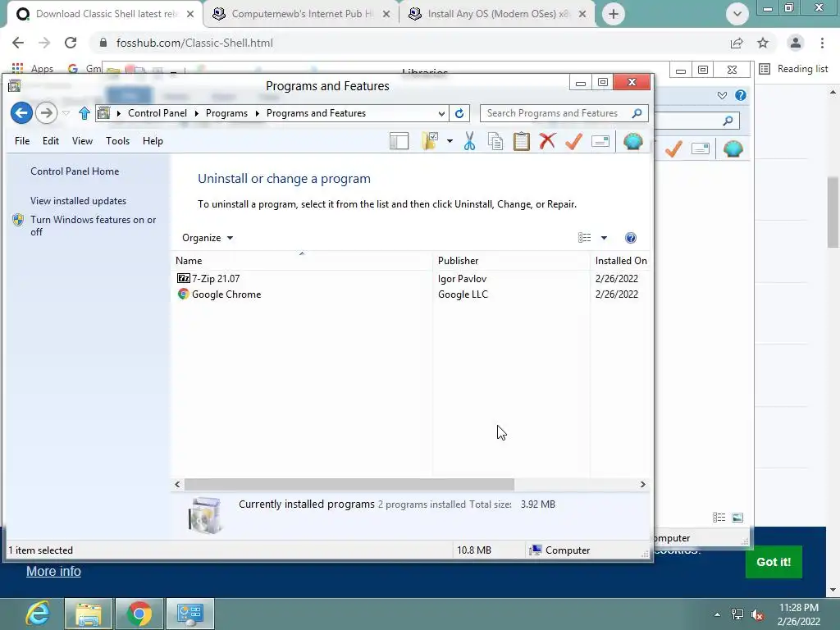Switch to large icons view in Libraries window
The image size is (840, 630).
pos(737,517)
